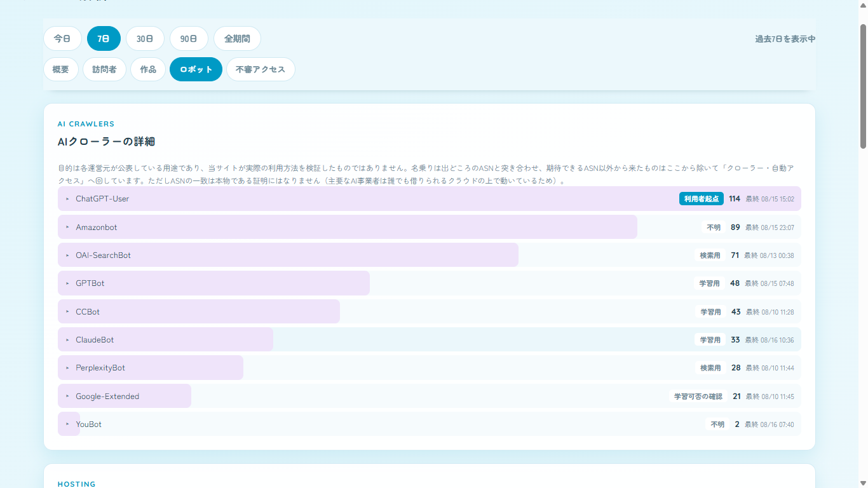Click the YouBot crawler name
The width and height of the screenshot is (868, 488).
click(x=88, y=424)
